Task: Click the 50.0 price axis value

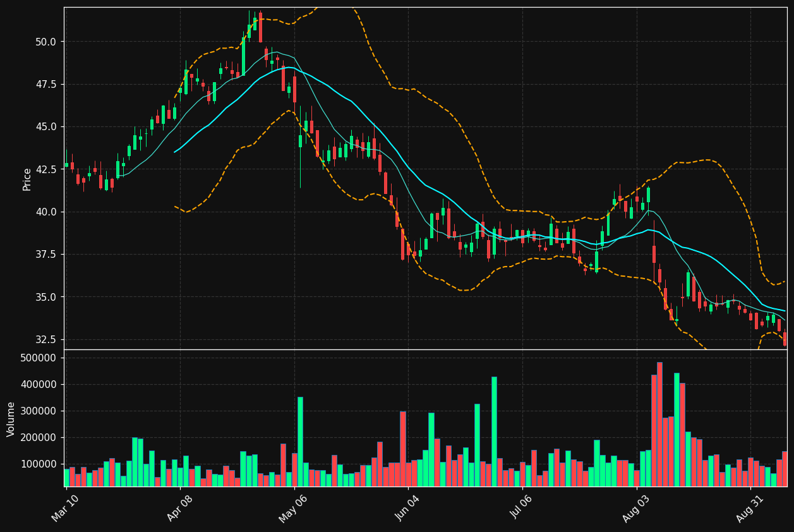Action: (46, 42)
